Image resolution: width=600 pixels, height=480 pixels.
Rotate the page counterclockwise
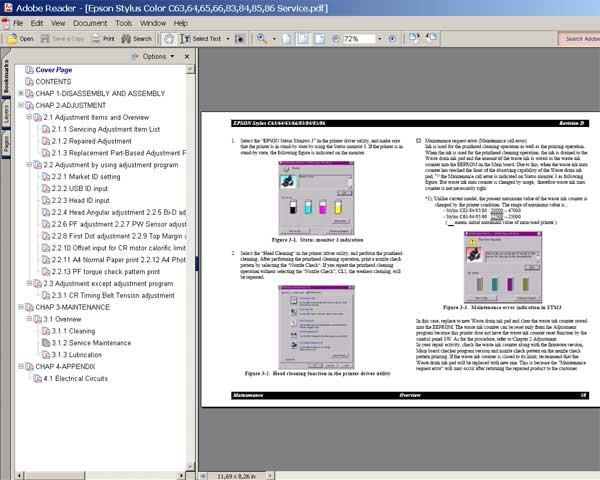click(431, 38)
